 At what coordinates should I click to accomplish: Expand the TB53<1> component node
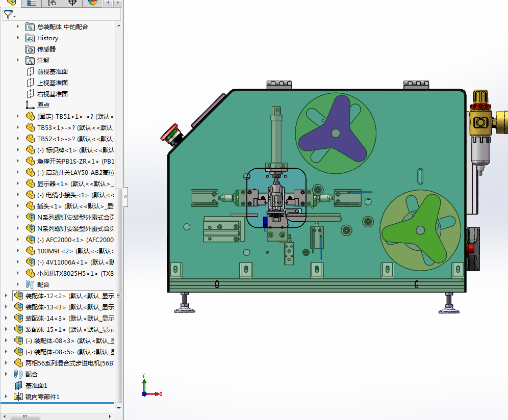[x=17, y=127]
